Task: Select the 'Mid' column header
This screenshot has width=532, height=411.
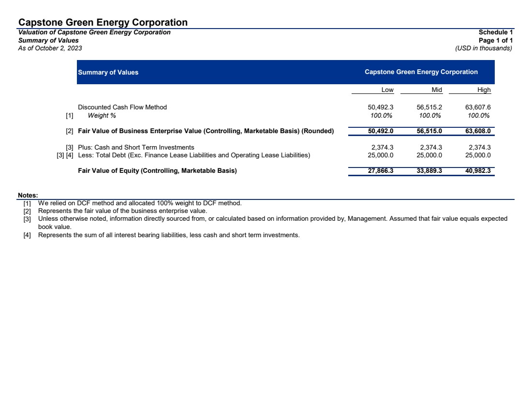Action: (x=437, y=90)
